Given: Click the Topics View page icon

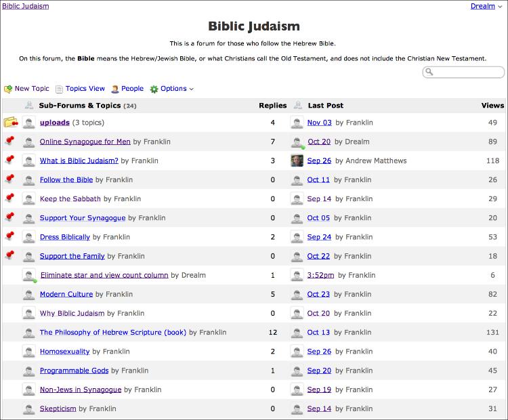Looking at the screenshot, I should [60, 89].
